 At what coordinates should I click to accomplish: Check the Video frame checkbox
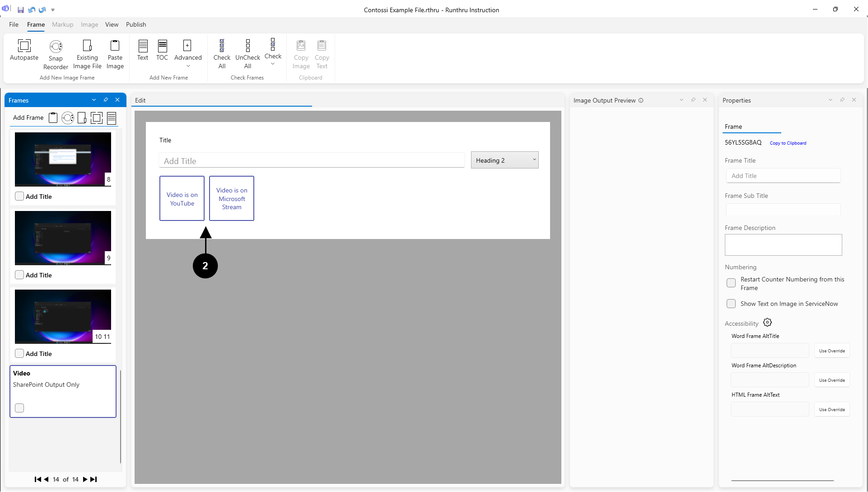pyautogui.click(x=19, y=408)
